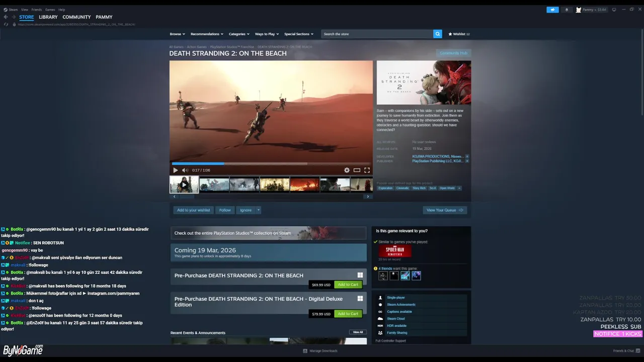Click the PlayStation Studios collection banner
This screenshot has width=644, height=362.
click(269, 233)
